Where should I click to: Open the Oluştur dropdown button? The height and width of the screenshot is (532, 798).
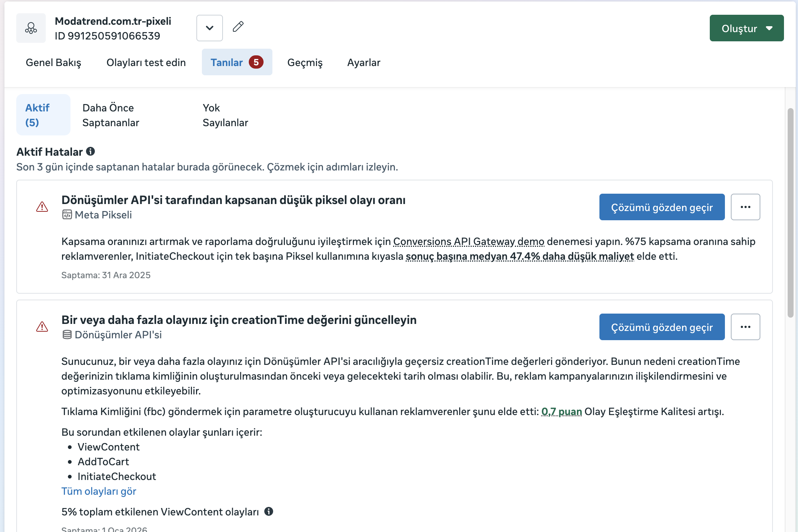tap(746, 28)
